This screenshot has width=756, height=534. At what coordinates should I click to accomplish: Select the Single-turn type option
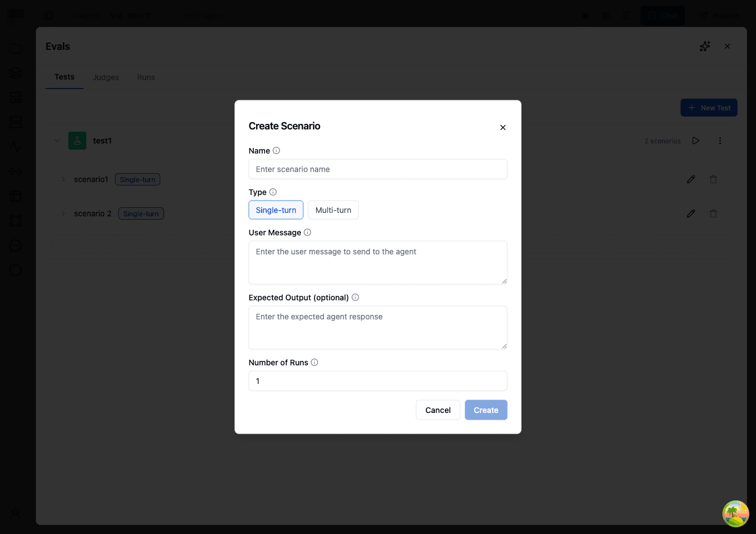[276, 210]
